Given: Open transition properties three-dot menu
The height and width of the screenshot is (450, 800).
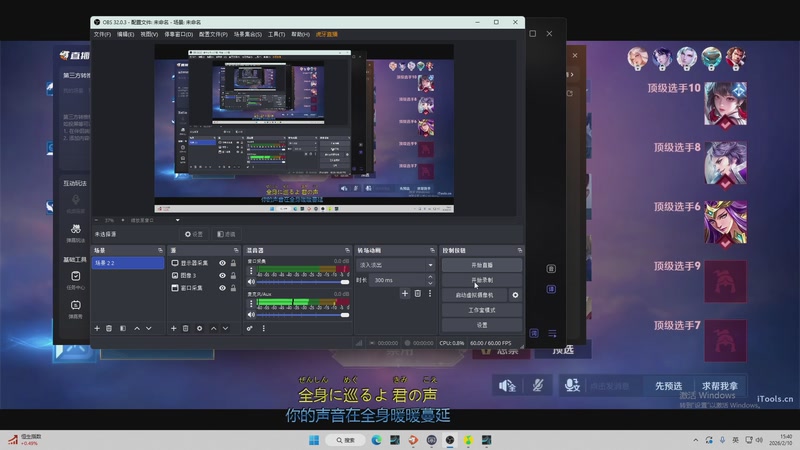Looking at the screenshot, I should tap(430, 293).
